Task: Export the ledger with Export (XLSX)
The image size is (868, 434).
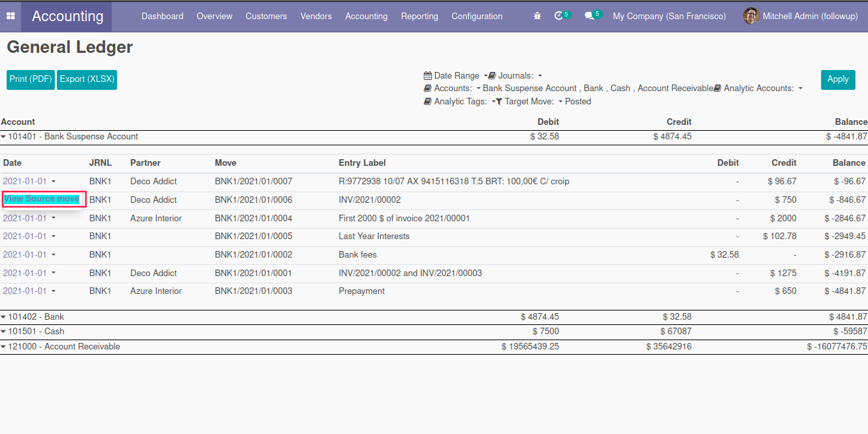Action: pyautogui.click(x=87, y=79)
